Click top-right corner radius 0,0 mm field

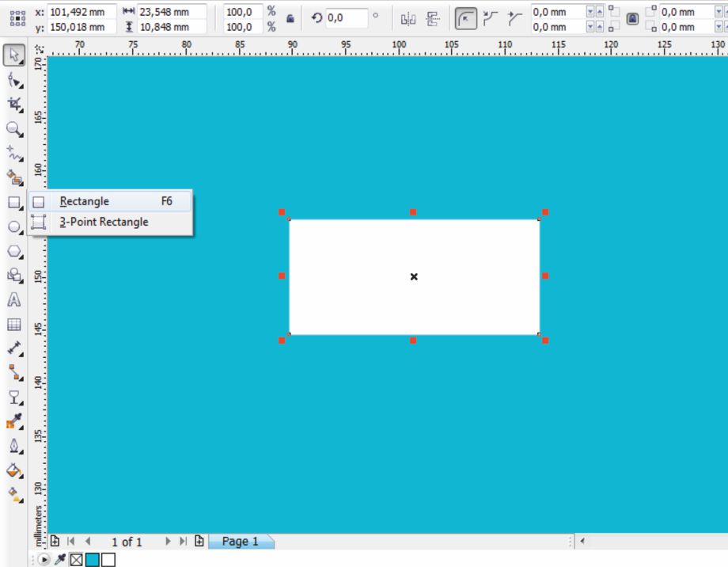[x=686, y=12]
